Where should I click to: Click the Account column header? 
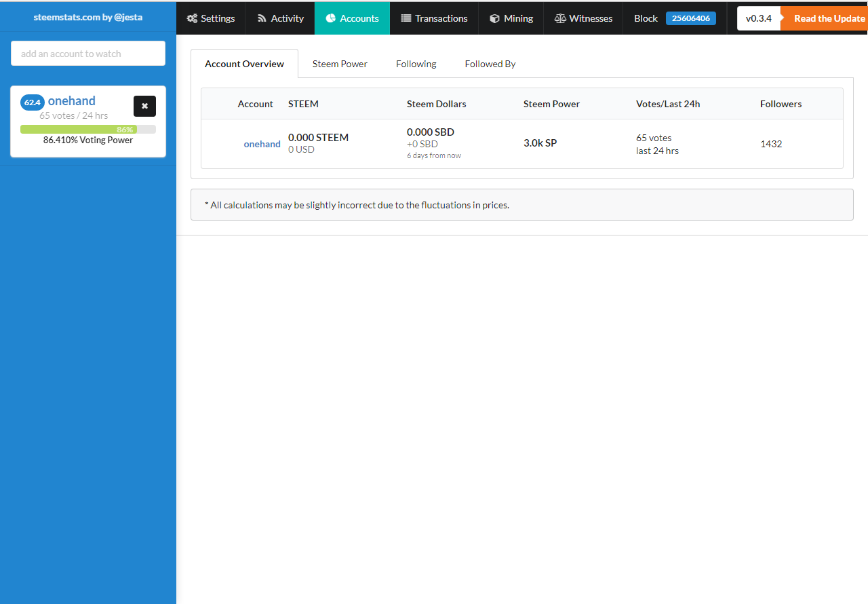[255, 104]
